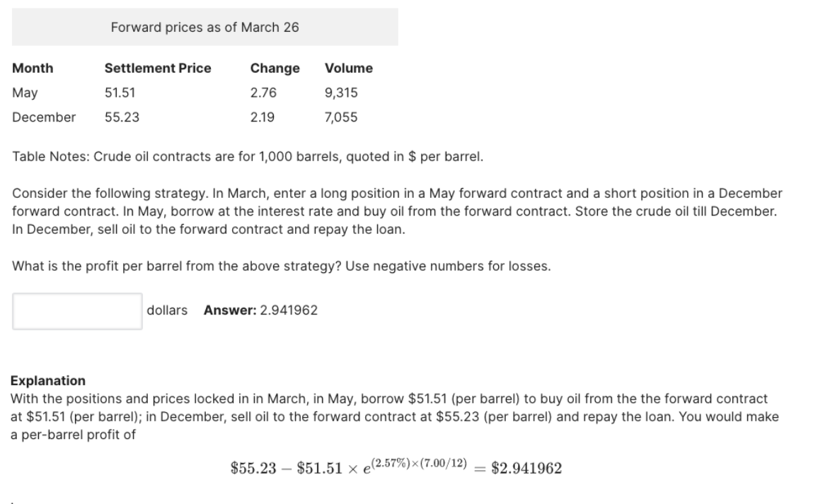Select the December row label
The width and height of the screenshot is (813, 504).
tap(44, 117)
